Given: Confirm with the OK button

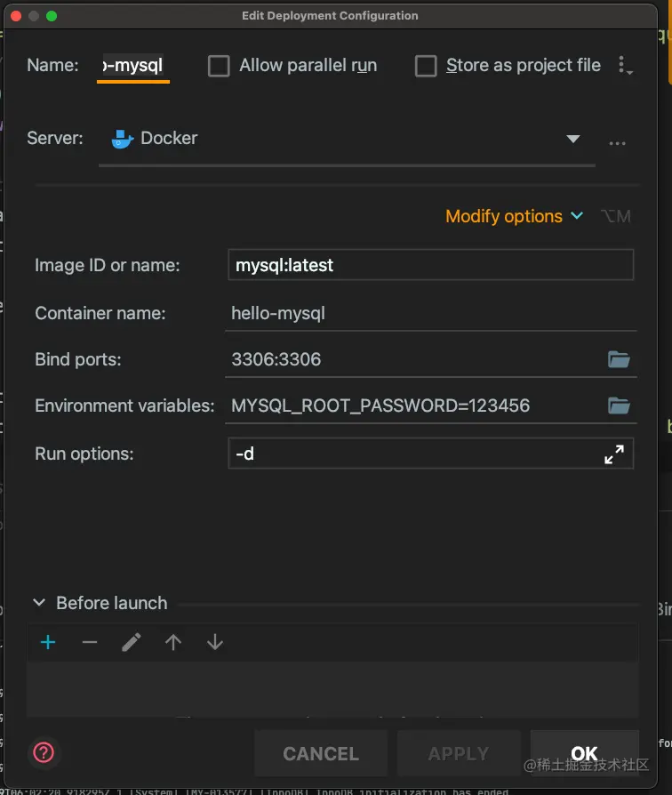Looking at the screenshot, I should [584, 753].
